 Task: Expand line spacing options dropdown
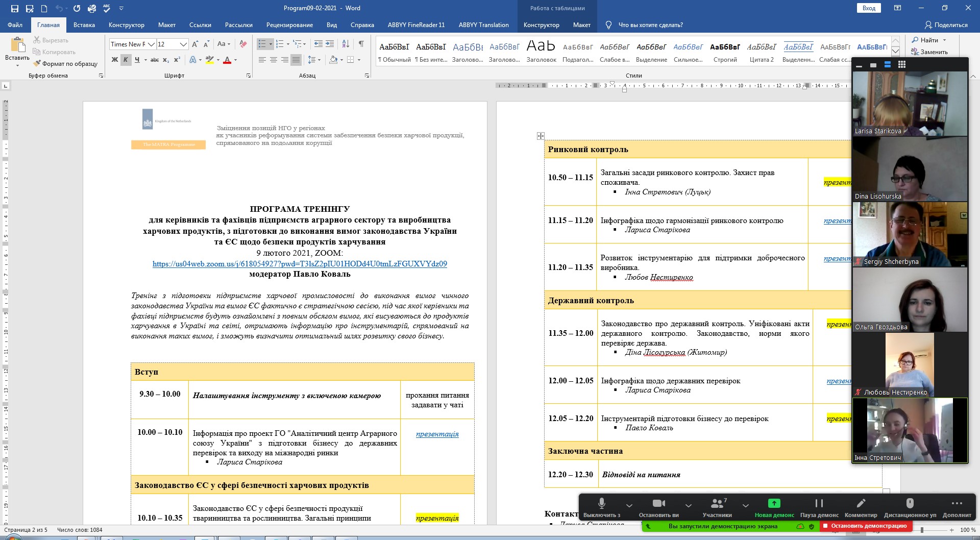pyautogui.click(x=319, y=60)
